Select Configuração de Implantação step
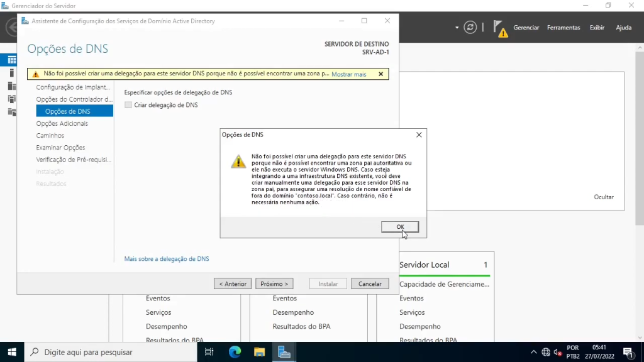Screen dimensions: 644x362 73,87
